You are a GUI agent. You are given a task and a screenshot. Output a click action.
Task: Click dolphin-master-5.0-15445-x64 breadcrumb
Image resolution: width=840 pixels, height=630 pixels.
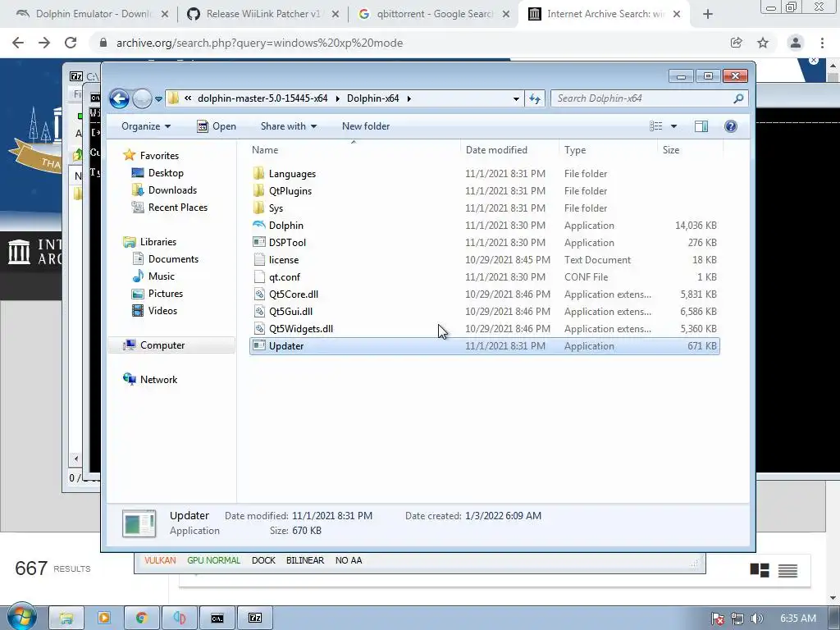click(x=262, y=98)
